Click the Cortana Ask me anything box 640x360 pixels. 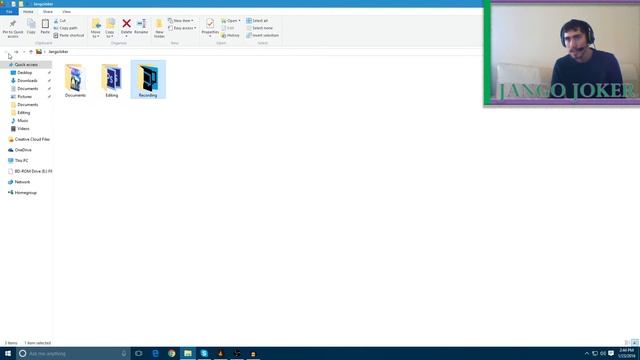[x=73, y=353]
